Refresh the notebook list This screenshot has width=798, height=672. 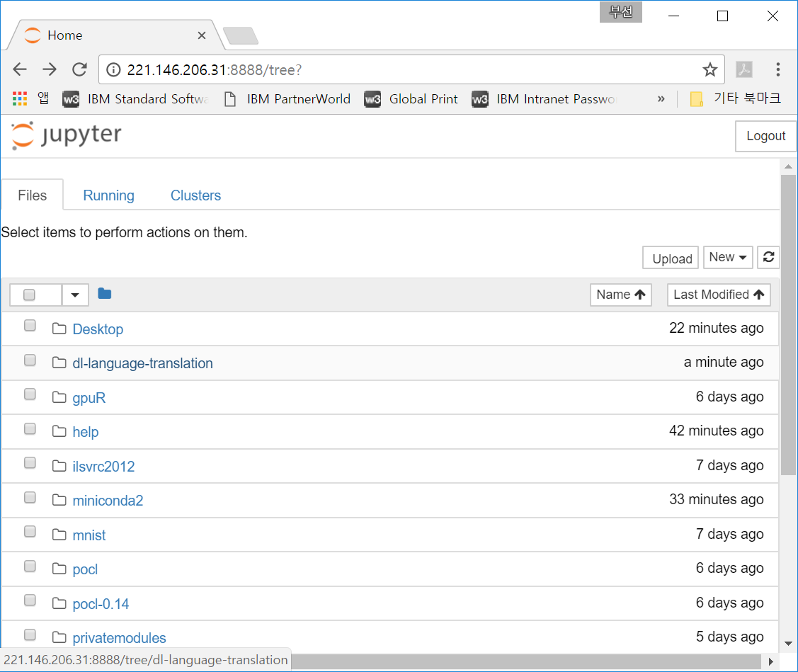[x=769, y=257]
